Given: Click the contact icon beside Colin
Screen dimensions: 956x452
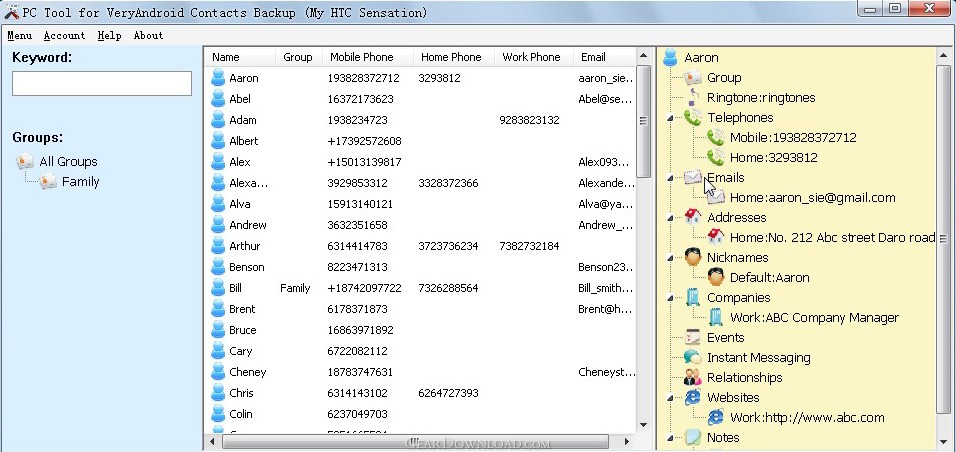Looking at the screenshot, I should [x=218, y=414].
